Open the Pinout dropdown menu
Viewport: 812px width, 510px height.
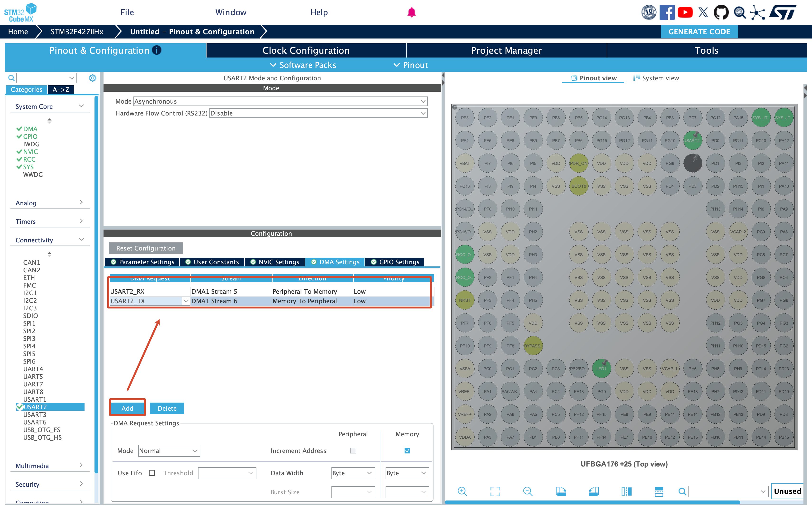411,65
